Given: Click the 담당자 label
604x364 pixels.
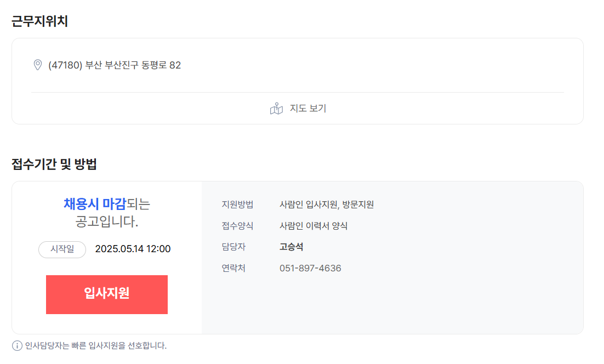Looking at the screenshot, I should pyautogui.click(x=233, y=247).
